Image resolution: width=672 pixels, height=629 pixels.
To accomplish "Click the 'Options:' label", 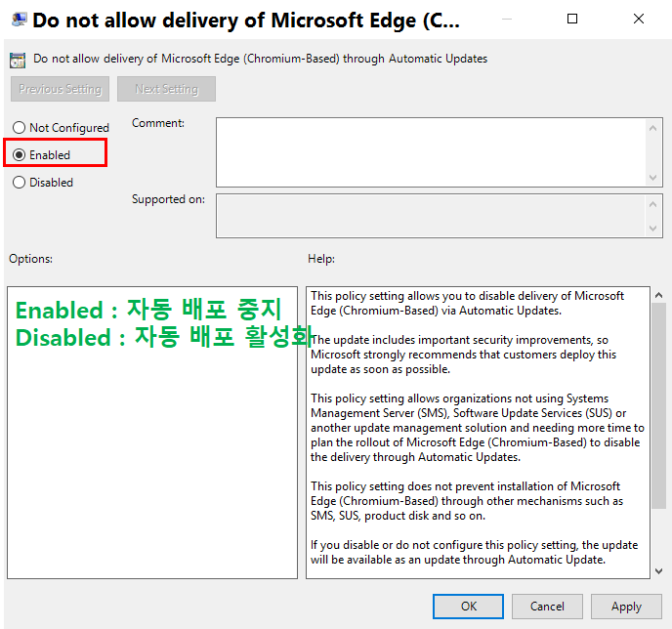I will [x=31, y=259].
